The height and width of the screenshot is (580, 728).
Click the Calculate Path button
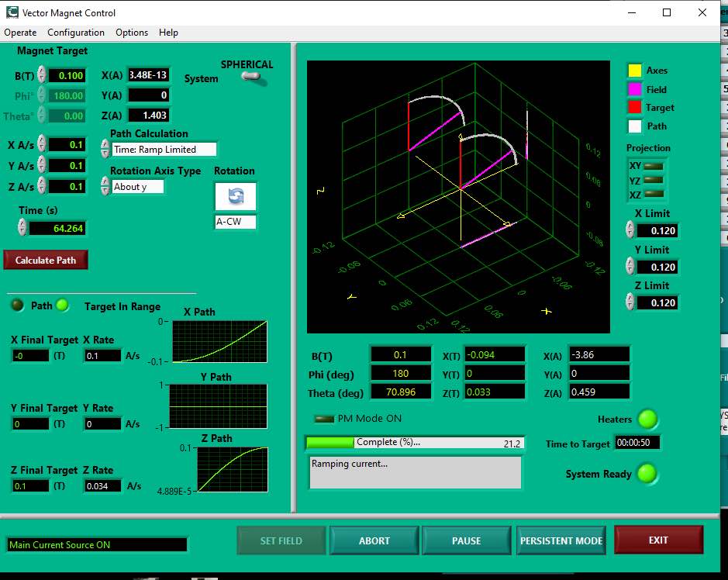(46, 260)
